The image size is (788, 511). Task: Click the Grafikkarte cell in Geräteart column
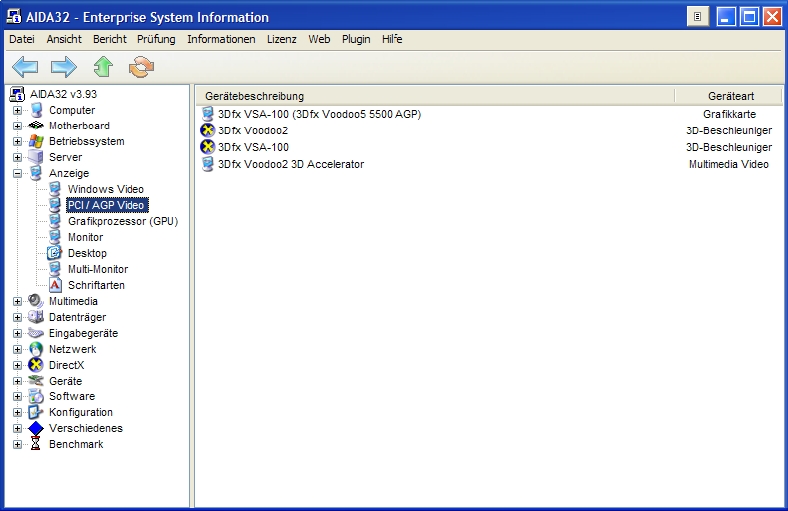(729, 114)
